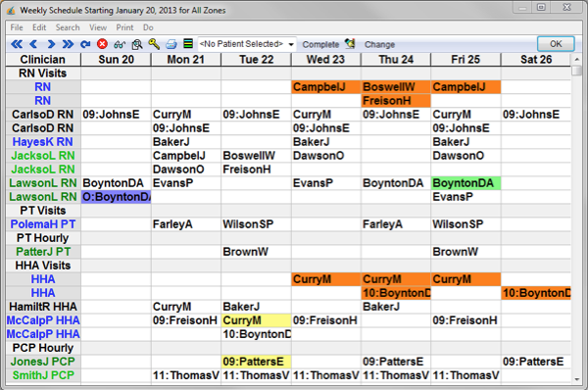Click PatterJ PT clinician row label
This screenshot has width=588, height=390.
point(43,252)
